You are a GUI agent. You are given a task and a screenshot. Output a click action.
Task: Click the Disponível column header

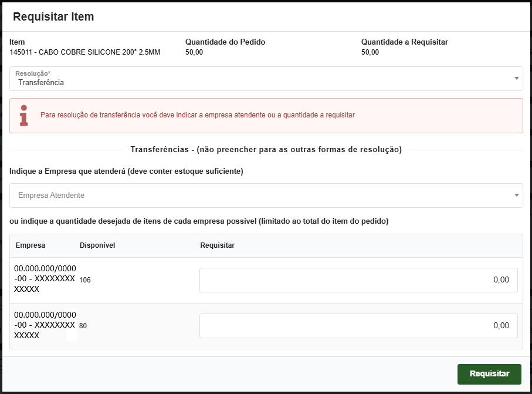click(97, 245)
